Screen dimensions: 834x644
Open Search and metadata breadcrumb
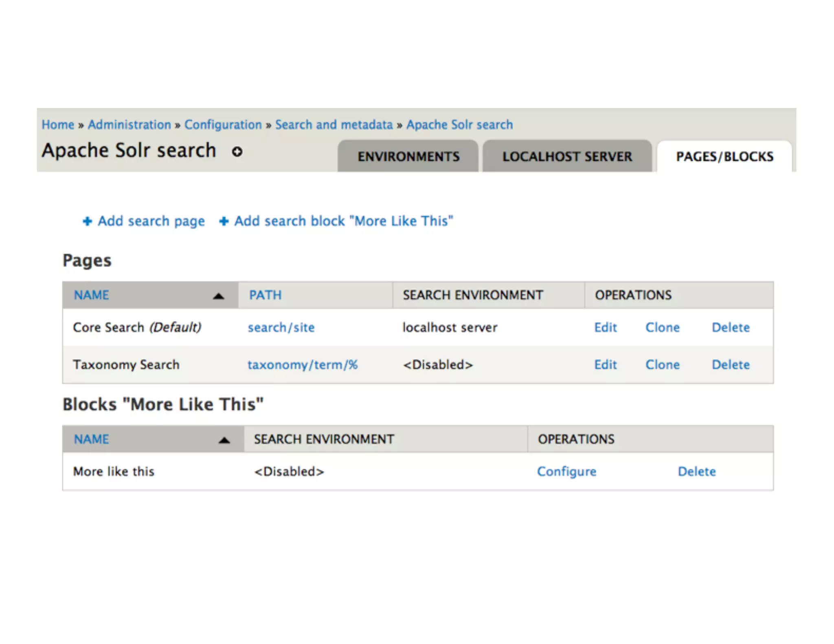click(334, 125)
